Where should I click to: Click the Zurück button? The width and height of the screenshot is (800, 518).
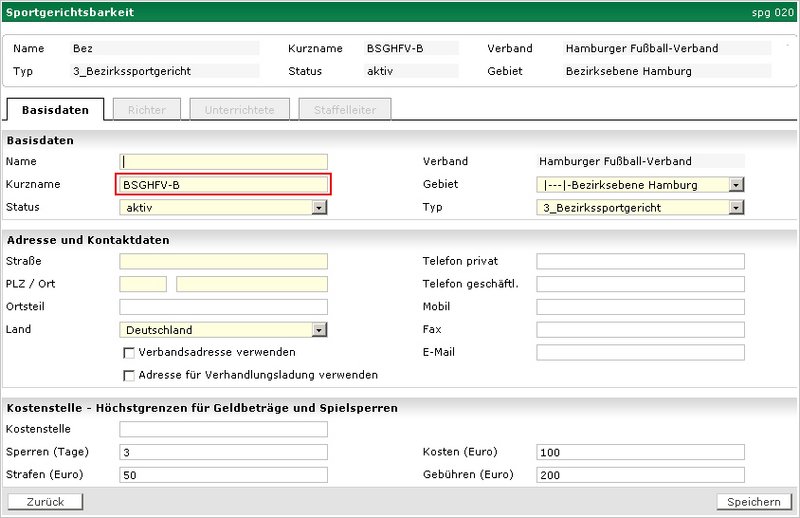tap(44, 501)
